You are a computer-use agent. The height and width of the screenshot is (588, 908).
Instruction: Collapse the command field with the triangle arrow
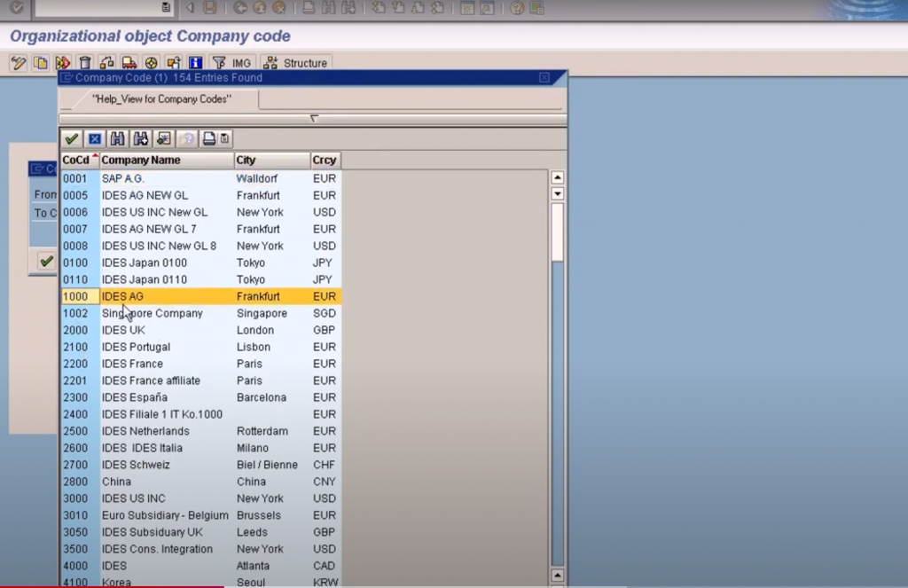tap(190, 7)
